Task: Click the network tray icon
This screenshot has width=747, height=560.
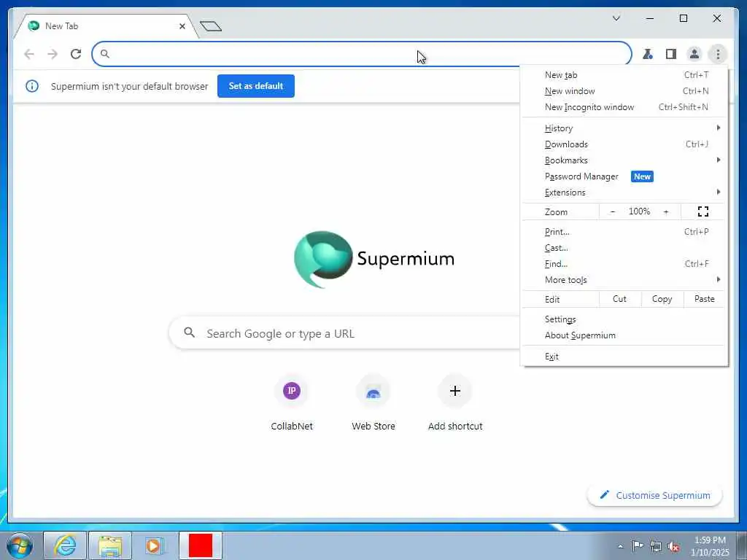Action: (x=656, y=546)
